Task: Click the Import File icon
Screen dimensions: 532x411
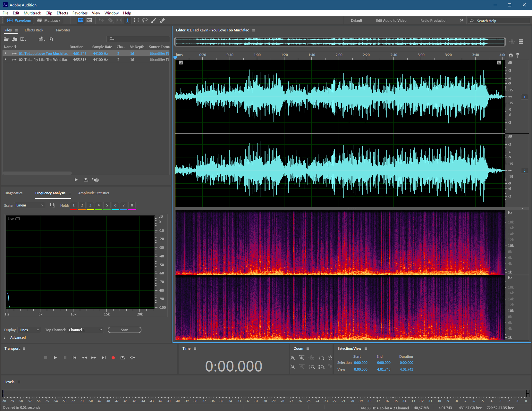Action: tap(15, 39)
